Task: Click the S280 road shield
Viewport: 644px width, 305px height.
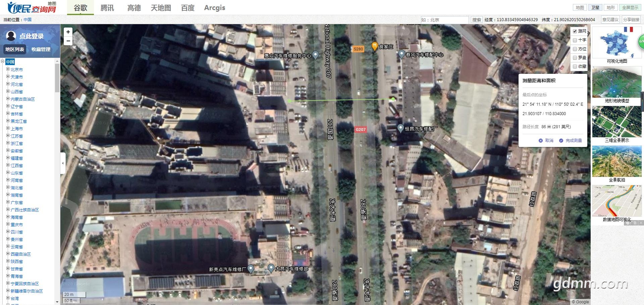Action: (358, 49)
